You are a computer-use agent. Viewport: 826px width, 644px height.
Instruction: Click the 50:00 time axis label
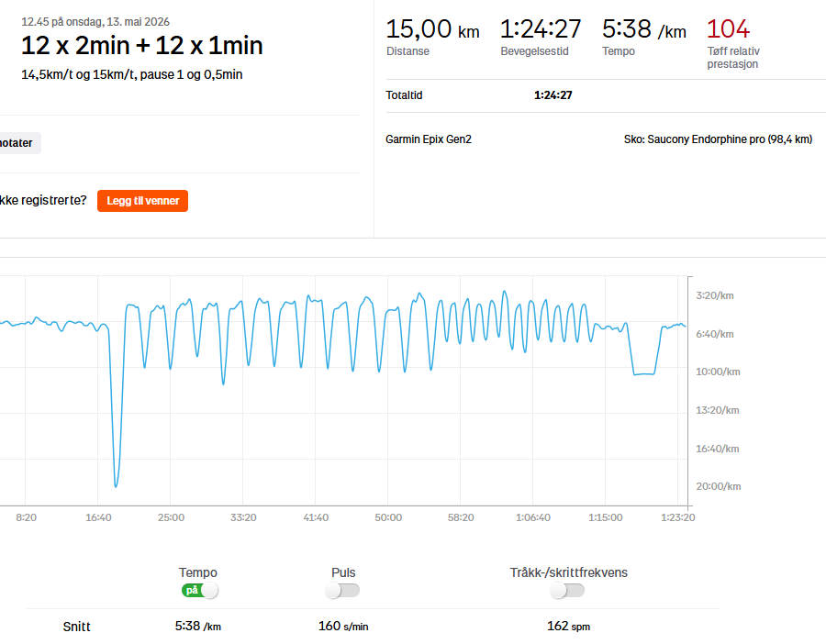(x=388, y=517)
